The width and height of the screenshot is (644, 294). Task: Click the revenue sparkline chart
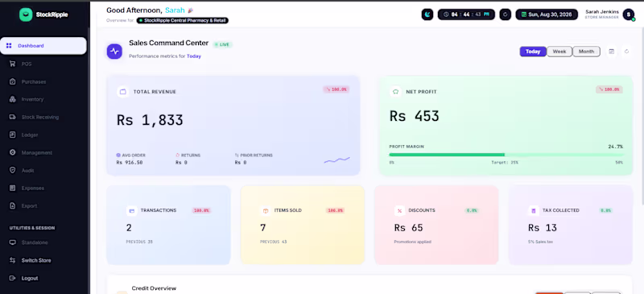[336, 159]
